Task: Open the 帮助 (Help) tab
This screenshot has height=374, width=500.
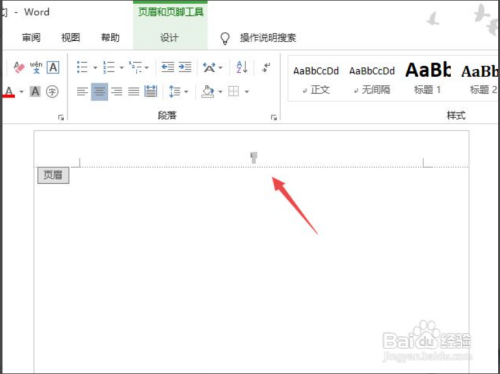Action: coord(110,38)
